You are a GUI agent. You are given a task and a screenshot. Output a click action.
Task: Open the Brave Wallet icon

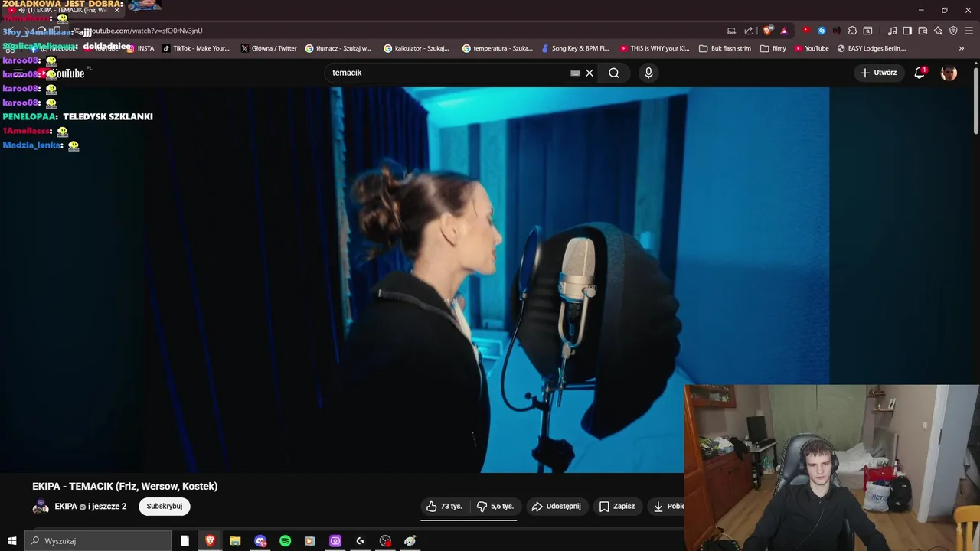[923, 31]
